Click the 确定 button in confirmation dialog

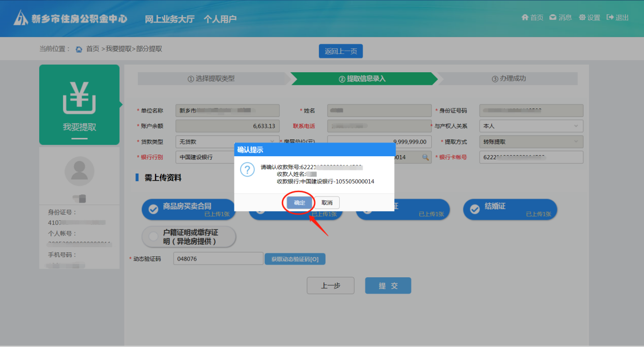(x=300, y=203)
